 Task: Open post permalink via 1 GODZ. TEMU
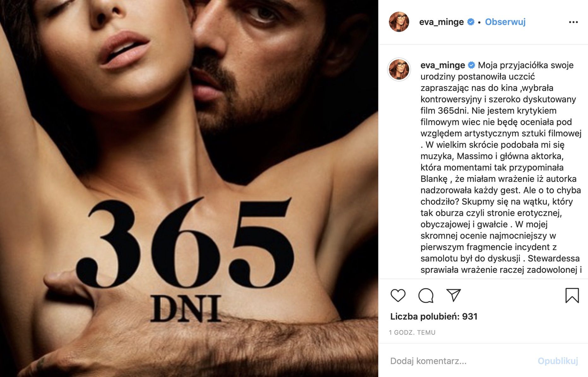(412, 332)
